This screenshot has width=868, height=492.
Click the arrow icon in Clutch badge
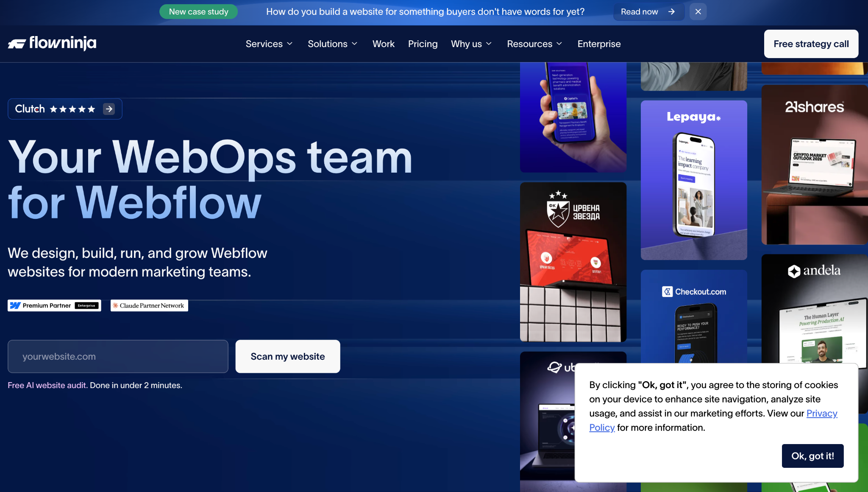pyautogui.click(x=109, y=109)
